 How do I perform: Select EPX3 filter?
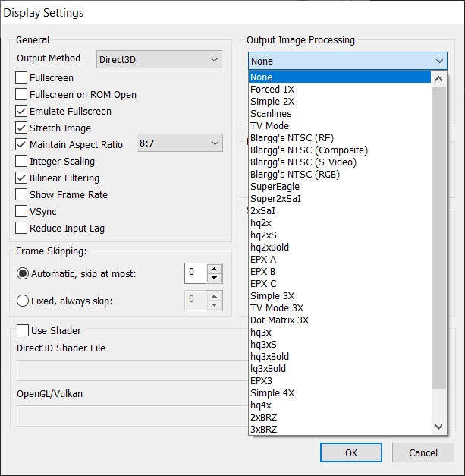click(340, 380)
